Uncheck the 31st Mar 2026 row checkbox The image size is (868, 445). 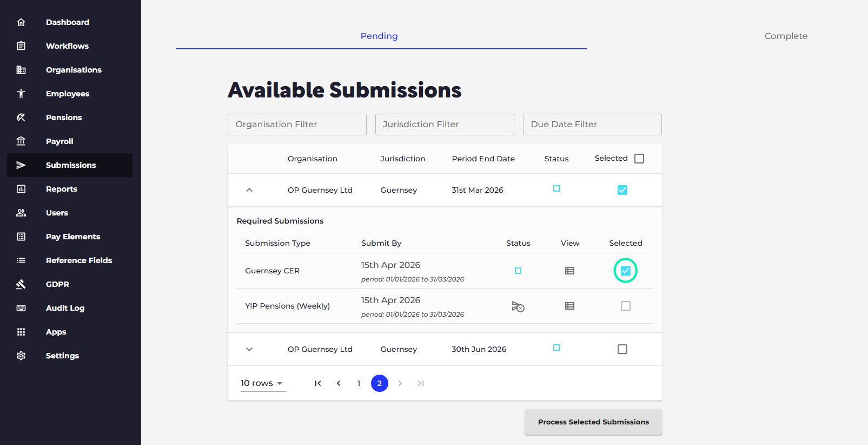point(622,190)
